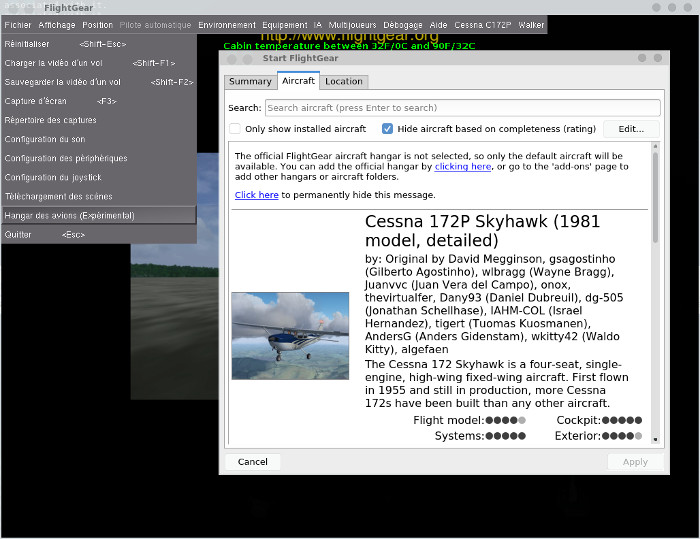Uncheck Hide aircraft based on completeness
The image size is (700, 539).
pyautogui.click(x=388, y=129)
